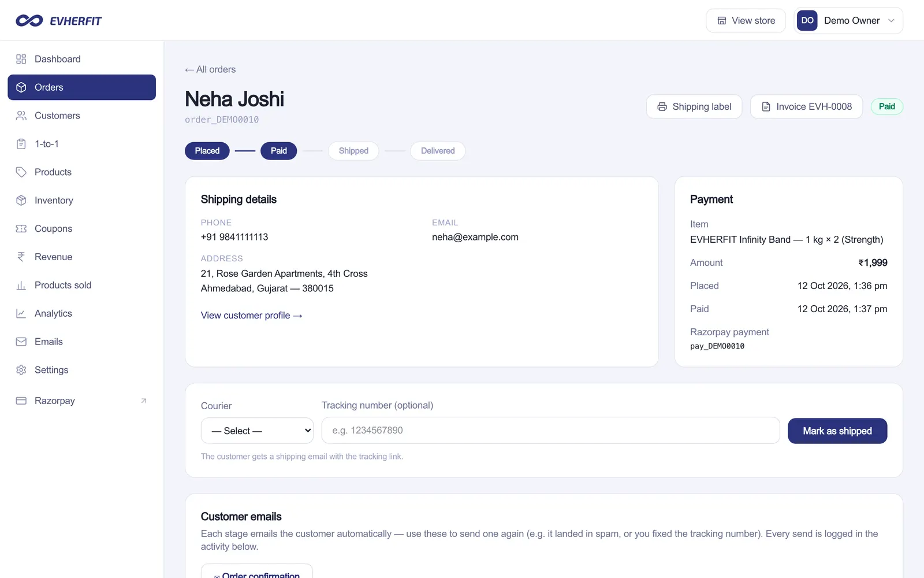Click the Revenue rupee icon

point(21,257)
